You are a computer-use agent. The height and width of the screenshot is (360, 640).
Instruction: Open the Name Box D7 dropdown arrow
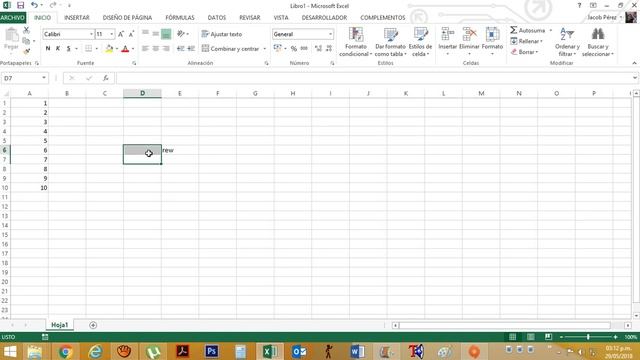44,78
